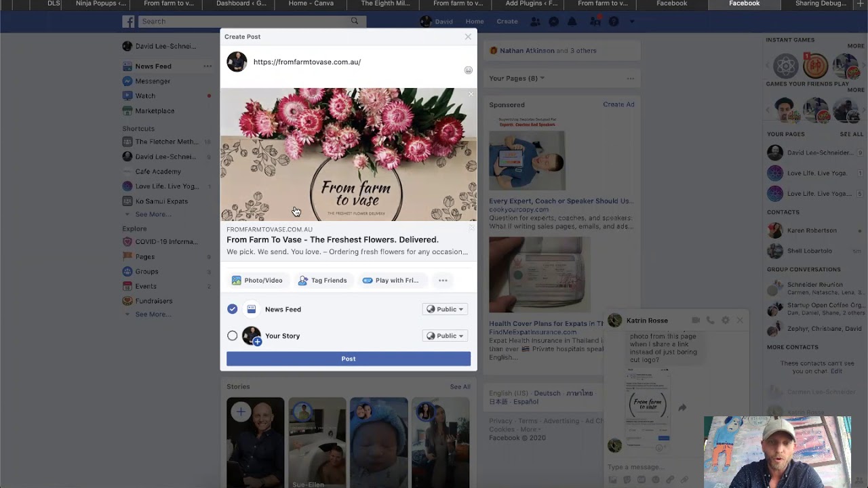
Task: Click post text field with URL
Action: pos(307,62)
